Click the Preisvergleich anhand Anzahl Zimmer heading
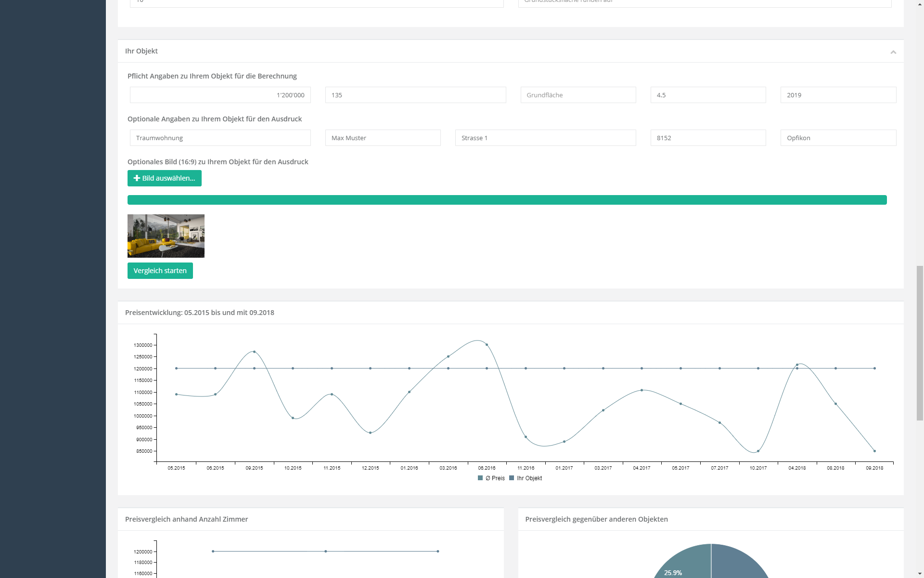 click(x=186, y=519)
